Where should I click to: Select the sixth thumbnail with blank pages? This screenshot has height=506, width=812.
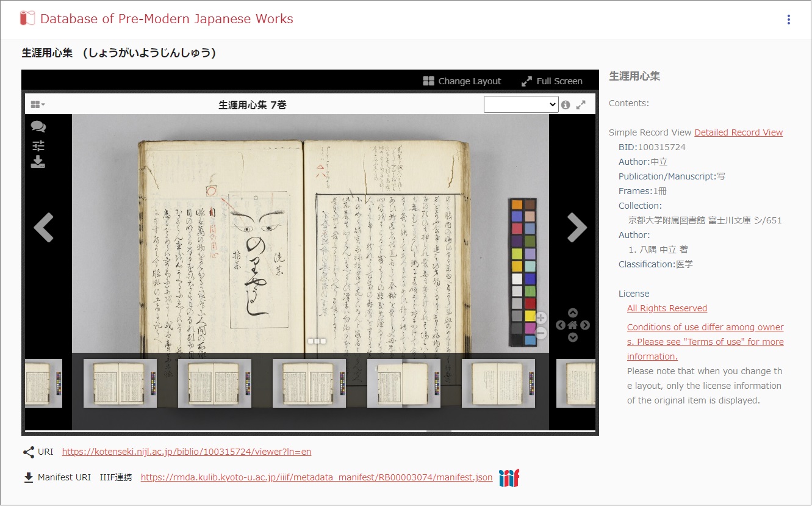(498, 383)
